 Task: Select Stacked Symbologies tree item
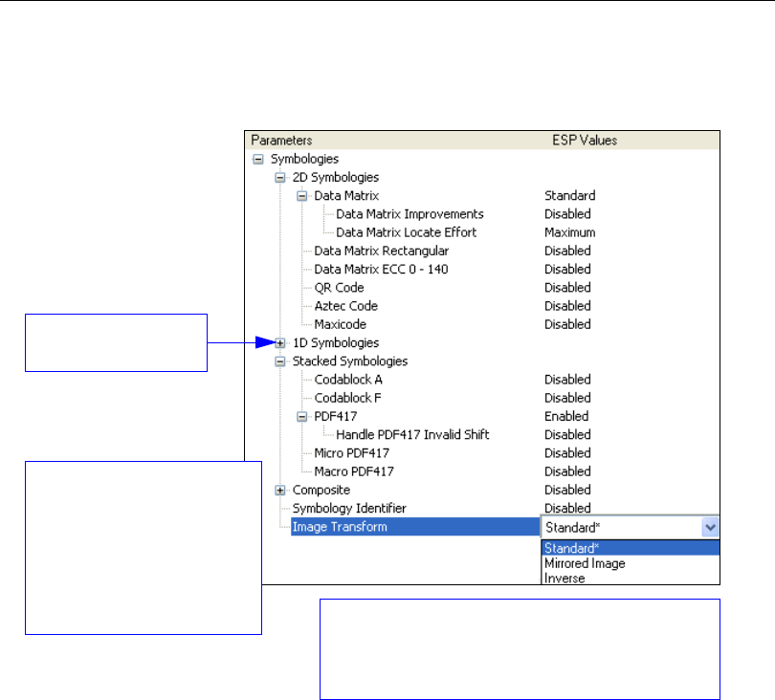coord(350,361)
